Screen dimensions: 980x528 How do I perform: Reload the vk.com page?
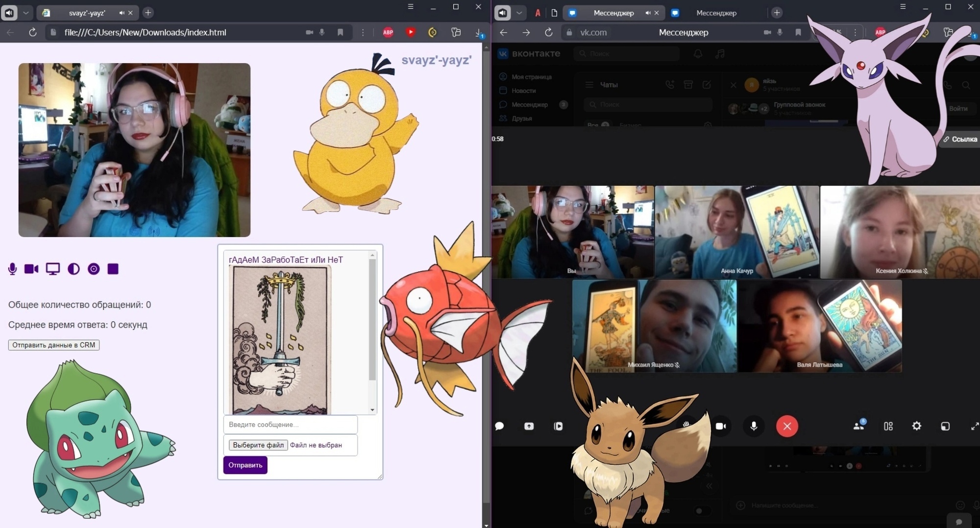549,32
